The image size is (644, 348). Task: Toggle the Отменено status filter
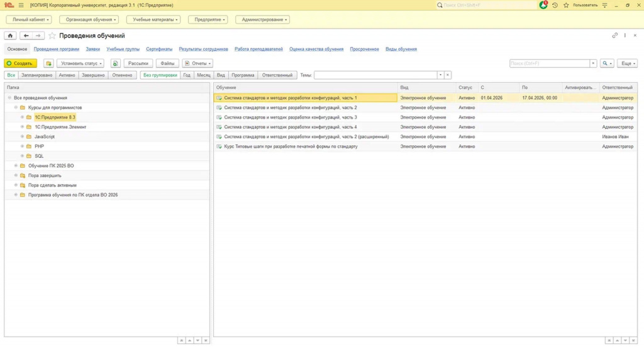click(x=123, y=75)
